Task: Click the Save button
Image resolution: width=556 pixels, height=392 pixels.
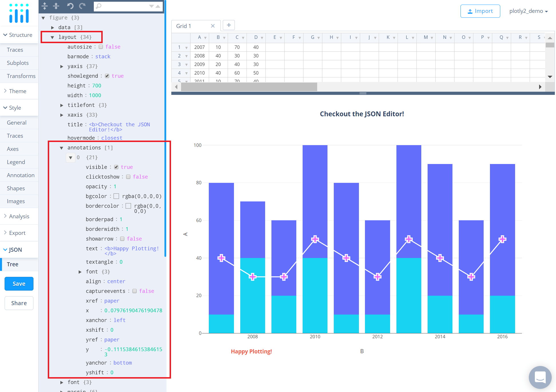Action: point(19,283)
